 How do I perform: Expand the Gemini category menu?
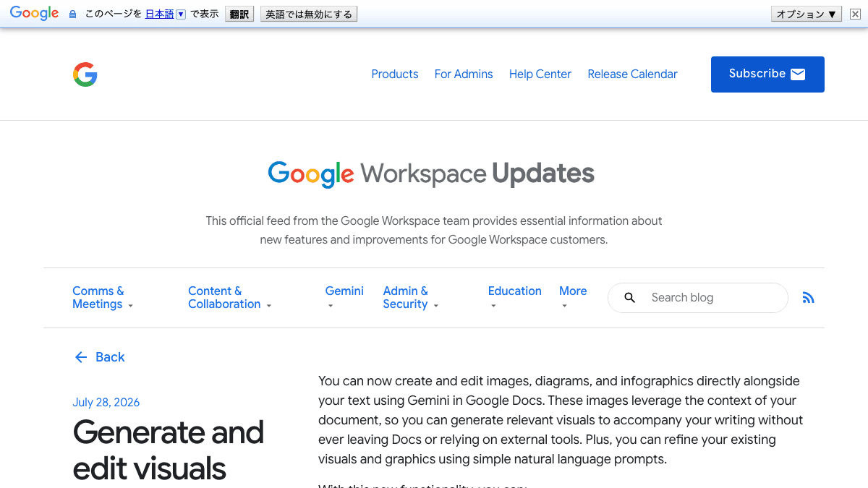tap(344, 297)
